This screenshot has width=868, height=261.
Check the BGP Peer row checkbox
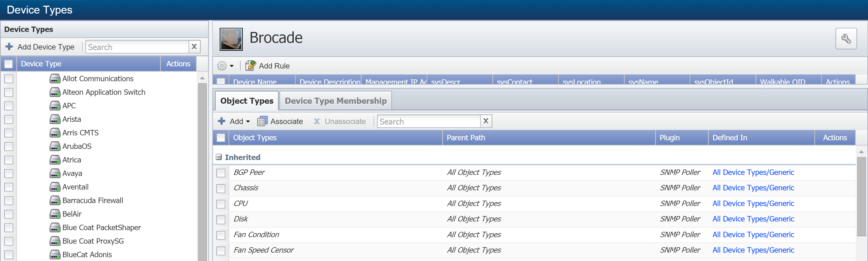[x=221, y=173]
